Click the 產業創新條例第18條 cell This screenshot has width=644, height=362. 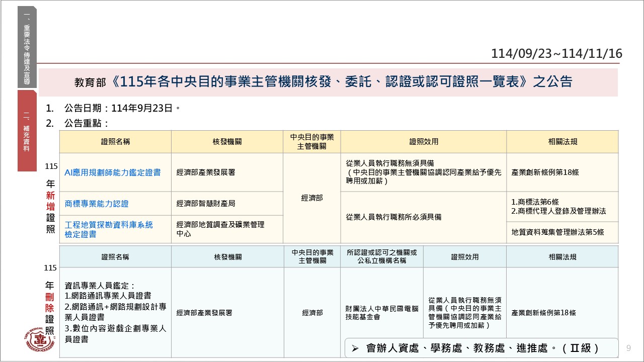(x=545, y=172)
